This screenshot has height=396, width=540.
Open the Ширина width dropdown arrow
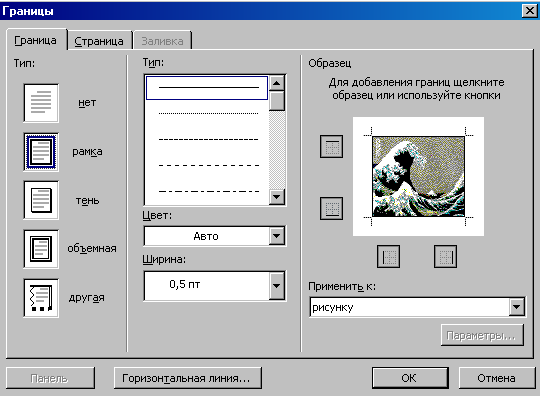[277, 285]
